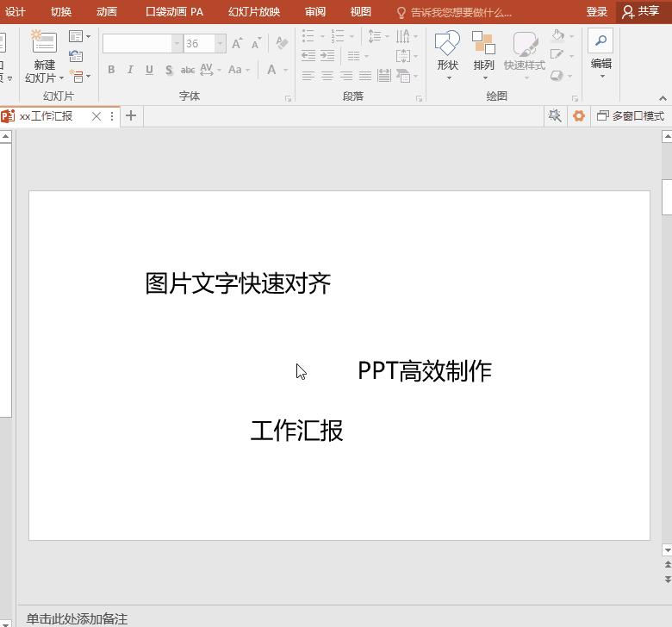Click Convert to SmartArt icon
The width and height of the screenshot is (672, 627).
tap(403, 76)
